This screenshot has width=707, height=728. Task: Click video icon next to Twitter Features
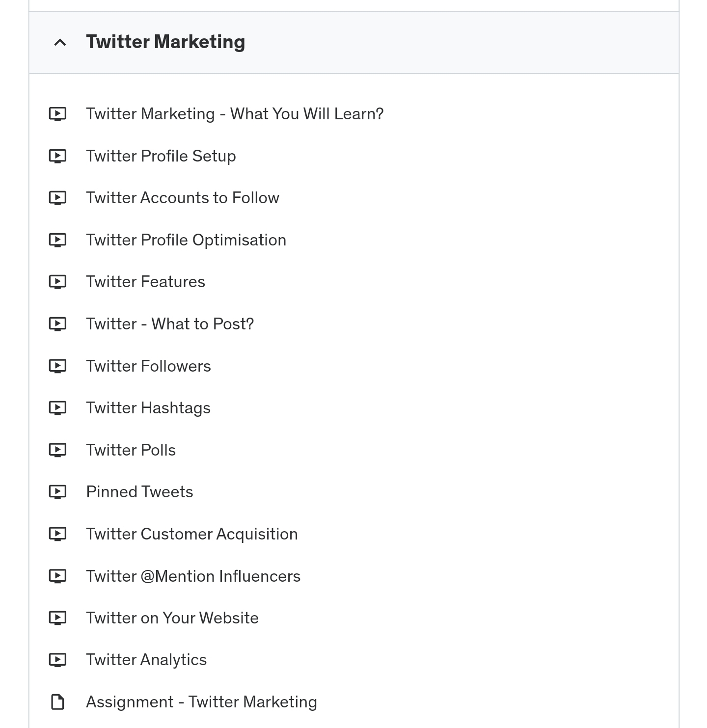pyautogui.click(x=57, y=282)
